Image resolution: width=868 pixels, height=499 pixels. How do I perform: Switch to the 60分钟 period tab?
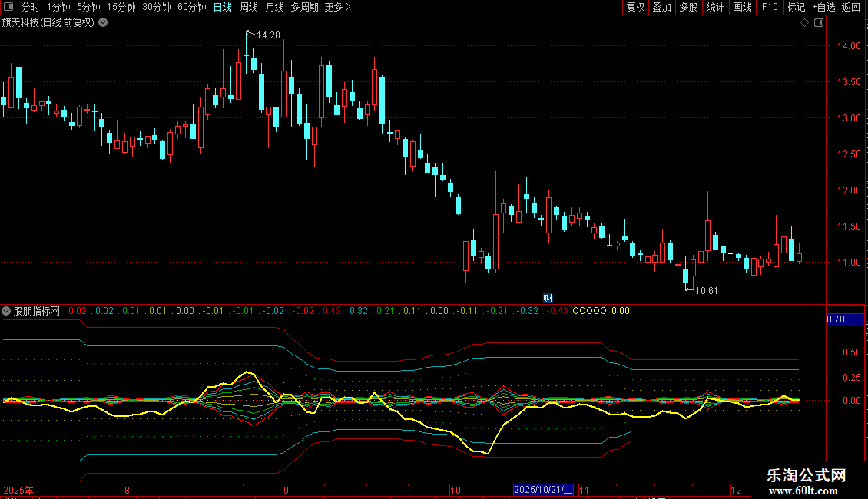click(191, 8)
